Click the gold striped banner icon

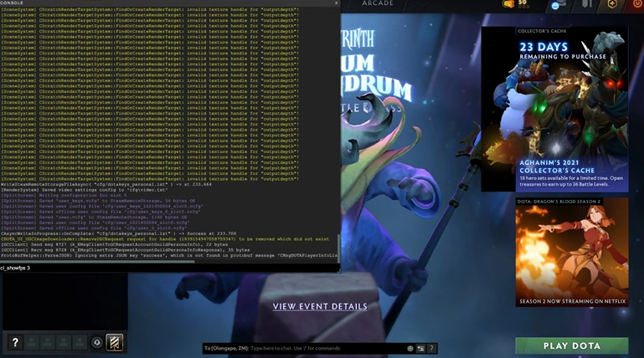[x=114, y=342]
